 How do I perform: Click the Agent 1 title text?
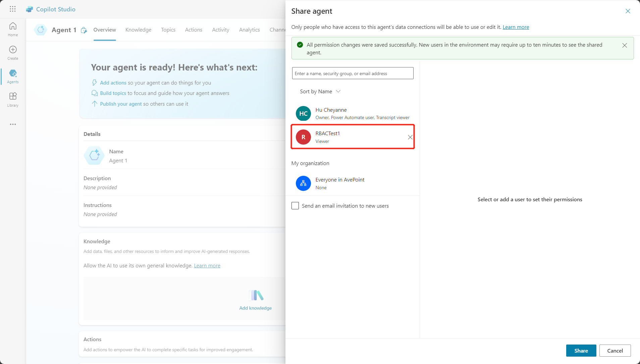[x=64, y=30]
